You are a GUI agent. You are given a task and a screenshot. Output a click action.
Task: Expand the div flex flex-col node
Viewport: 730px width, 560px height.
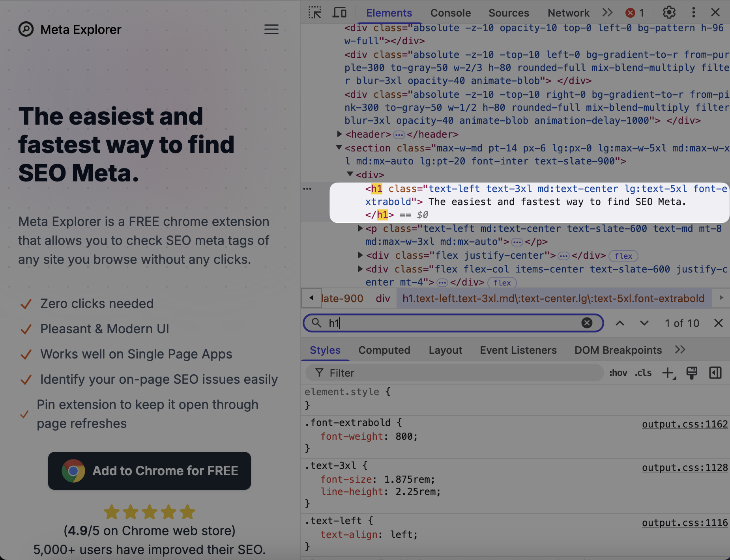tap(360, 269)
